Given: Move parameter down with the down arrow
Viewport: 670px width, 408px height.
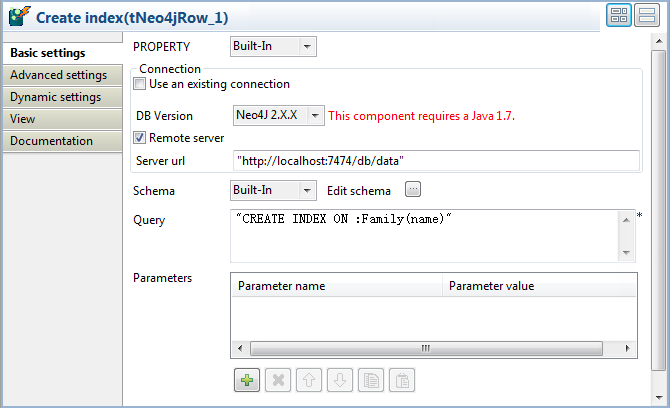Looking at the screenshot, I should (341, 380).
